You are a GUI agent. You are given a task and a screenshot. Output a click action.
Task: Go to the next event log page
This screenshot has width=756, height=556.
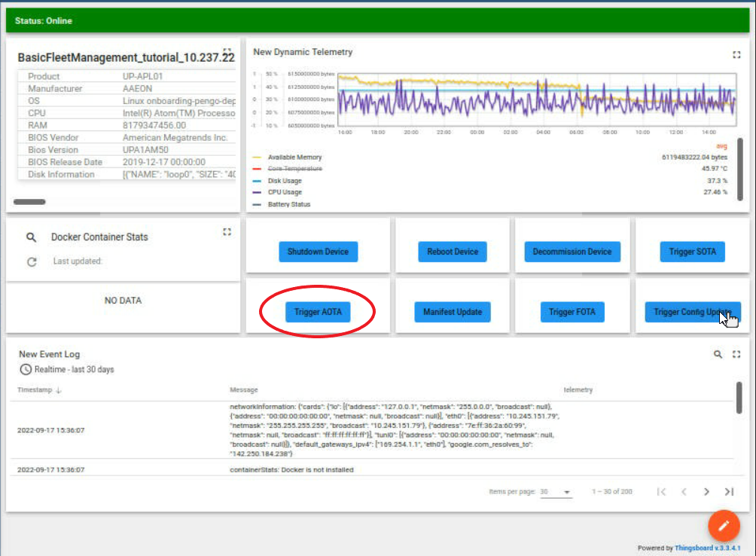(706, 492)
